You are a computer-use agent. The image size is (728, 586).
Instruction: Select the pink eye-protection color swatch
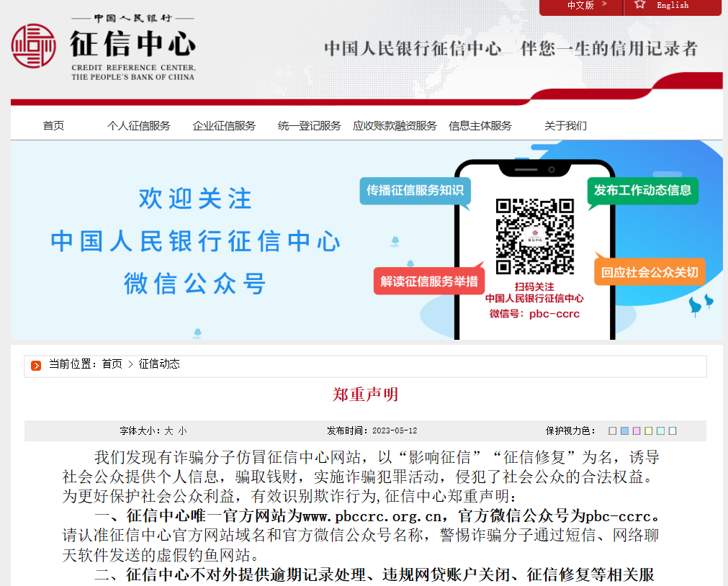tap(637, 431)
